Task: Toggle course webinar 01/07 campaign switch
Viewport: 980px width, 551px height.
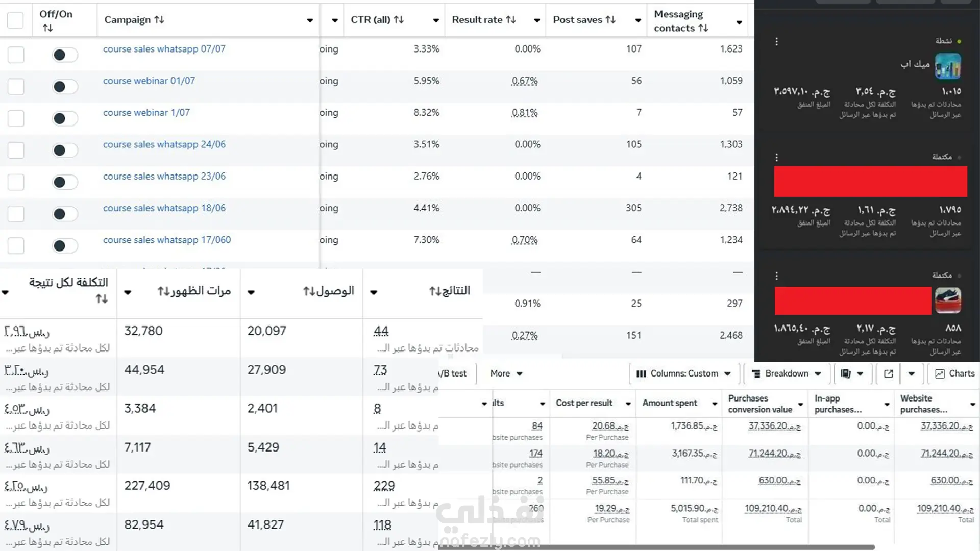Action: [x=64, y=87]
